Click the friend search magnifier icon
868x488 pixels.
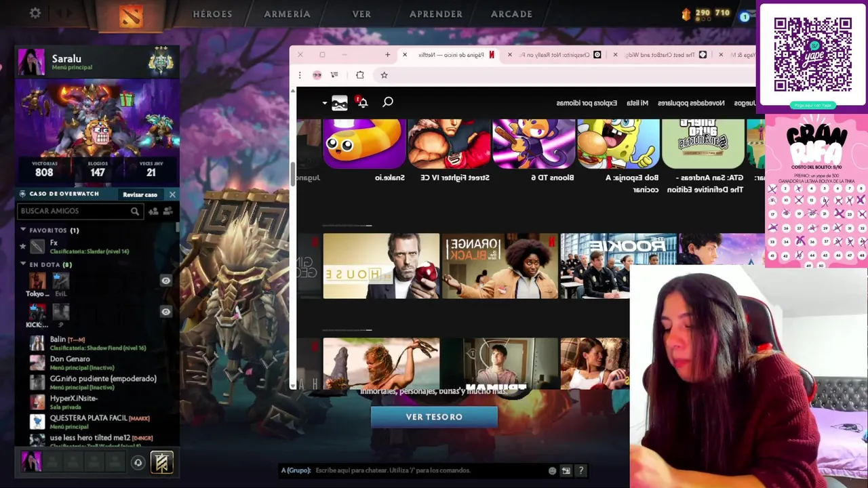coord(135,211)
